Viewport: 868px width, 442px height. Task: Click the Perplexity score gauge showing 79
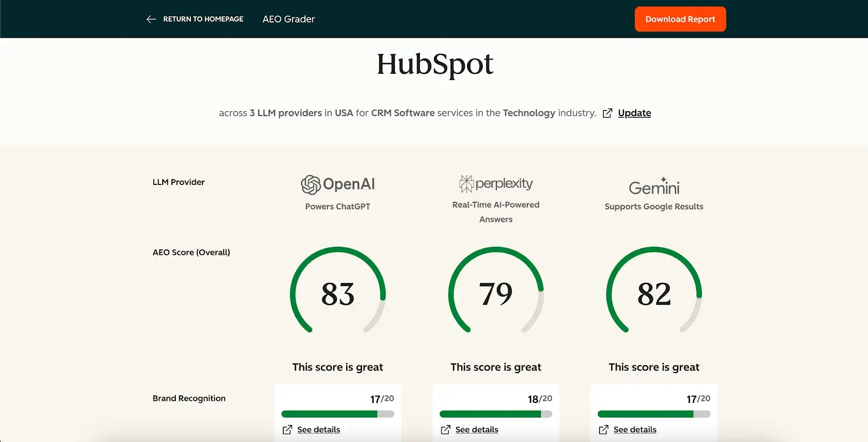point(496,293)
